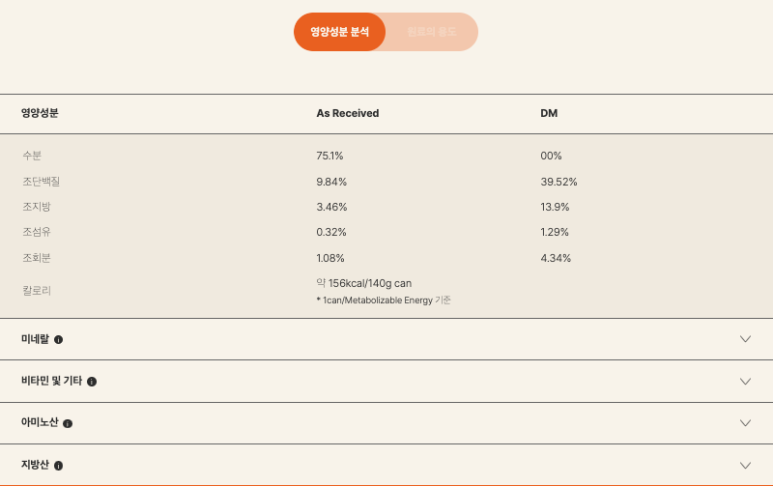Click the 조단백질 row label

coord(41,181)
